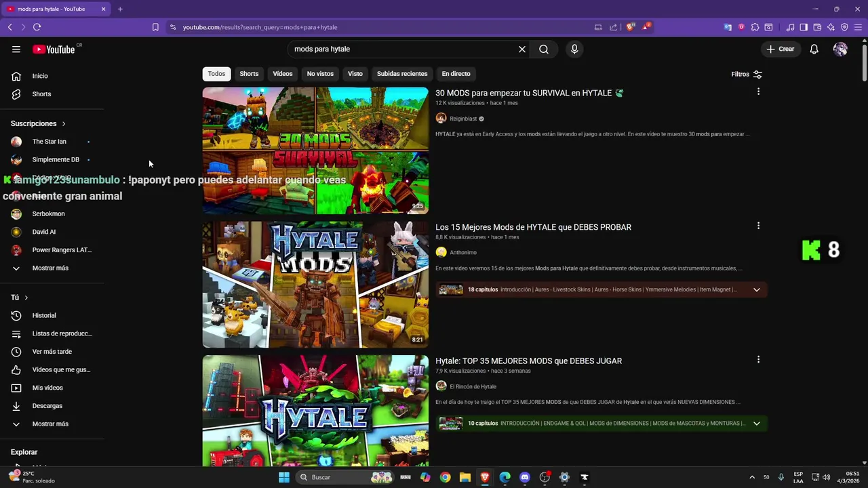This screenshot has width=868, height=488.
Task: Open The Star Ian channel subscription
Action: click(52, 142)
